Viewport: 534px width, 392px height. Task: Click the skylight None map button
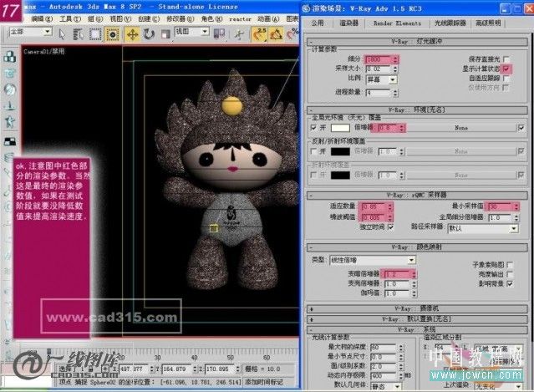[x=461, y=128]
